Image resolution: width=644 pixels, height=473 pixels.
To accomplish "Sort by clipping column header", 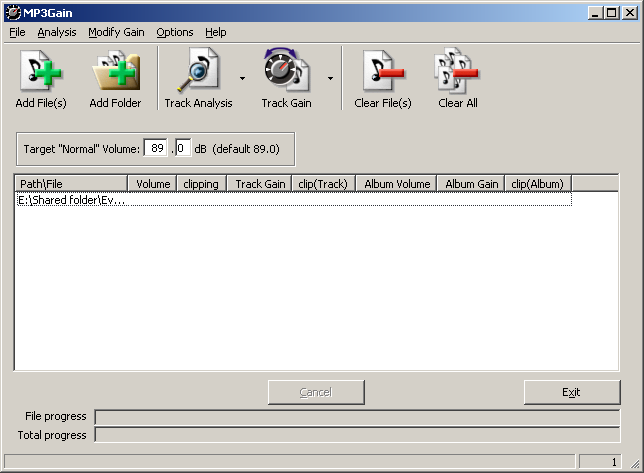I will pos(201,184).
